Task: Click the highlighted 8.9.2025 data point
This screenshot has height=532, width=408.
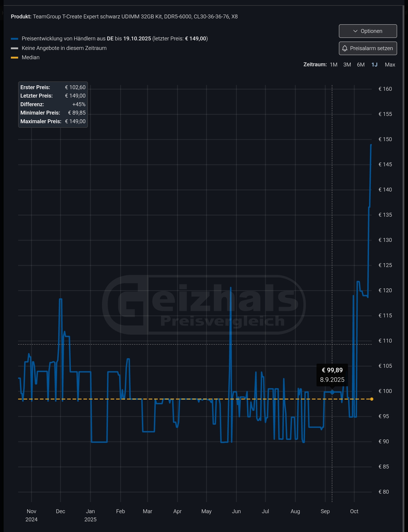Action: (x=332, y=392)
